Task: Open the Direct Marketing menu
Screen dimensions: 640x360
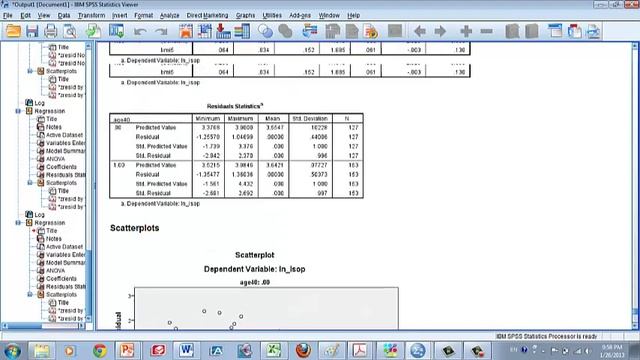Action: tap(207, 16)
